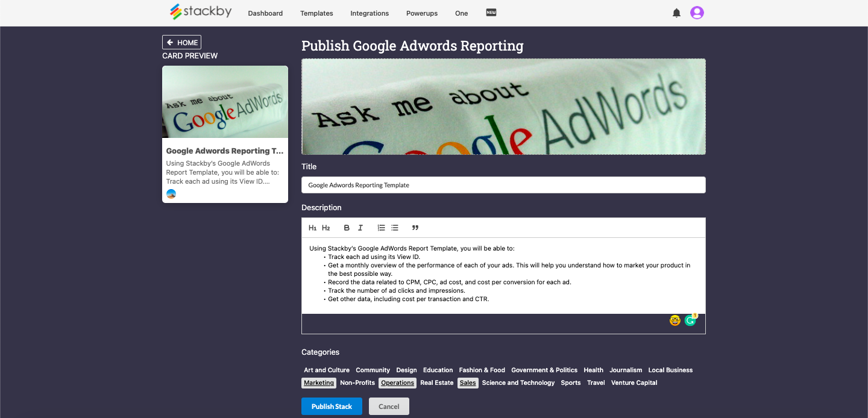Open the One menu item
This screenshot has height=418, width=868.
point(462,13)
